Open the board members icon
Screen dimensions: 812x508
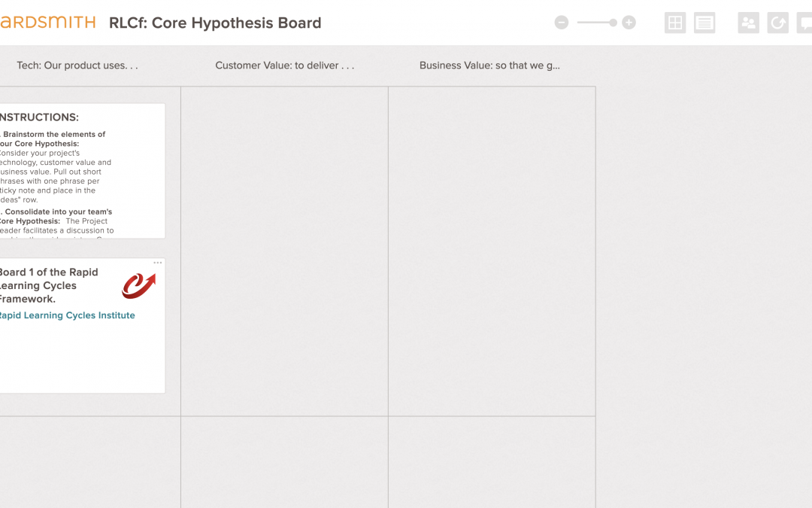pyautogui.click(x=748, y=23)
